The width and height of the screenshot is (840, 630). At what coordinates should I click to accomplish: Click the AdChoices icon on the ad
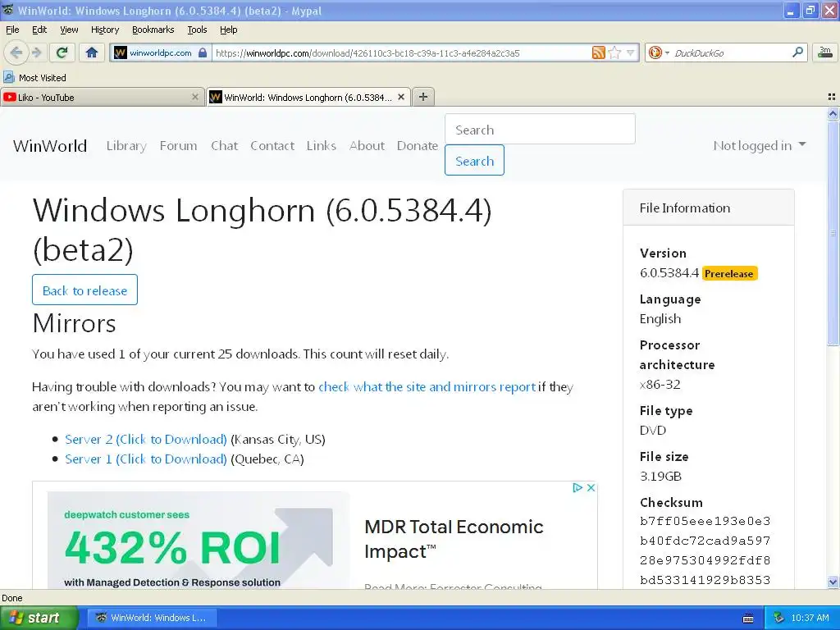point(577,487)
